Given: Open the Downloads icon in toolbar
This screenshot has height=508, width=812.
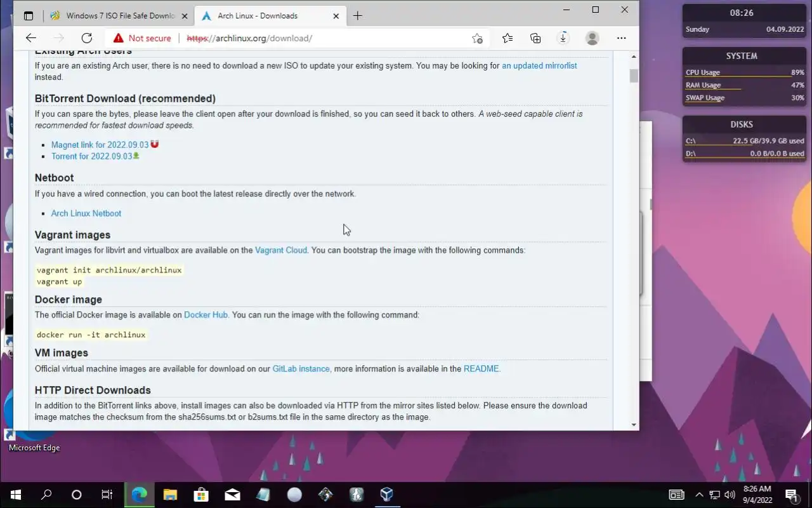Looking at the screenshot, I should (x=563, y=38).
